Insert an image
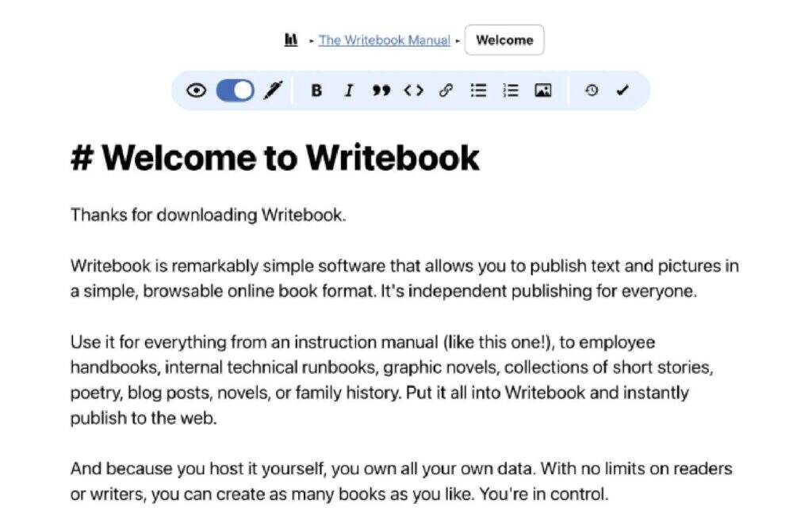Screen dimensions: 812x522 pos(542,90)
